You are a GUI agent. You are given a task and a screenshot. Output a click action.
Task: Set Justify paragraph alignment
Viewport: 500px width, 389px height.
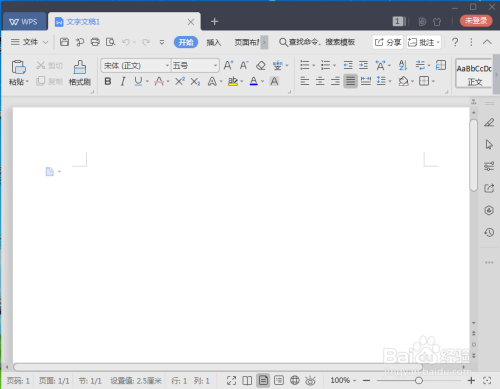350,81
